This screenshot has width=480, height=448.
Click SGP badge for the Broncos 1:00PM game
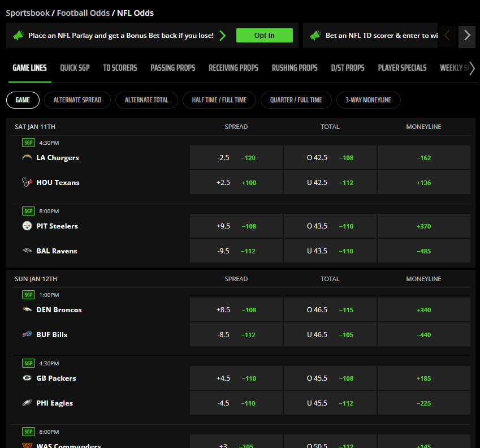click(28, 295)
